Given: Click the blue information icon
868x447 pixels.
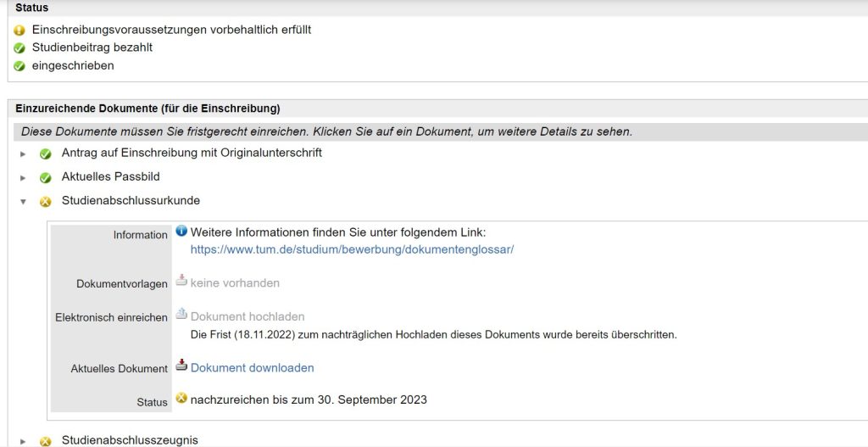Looking at the screenshot, I should coord(181,232).
